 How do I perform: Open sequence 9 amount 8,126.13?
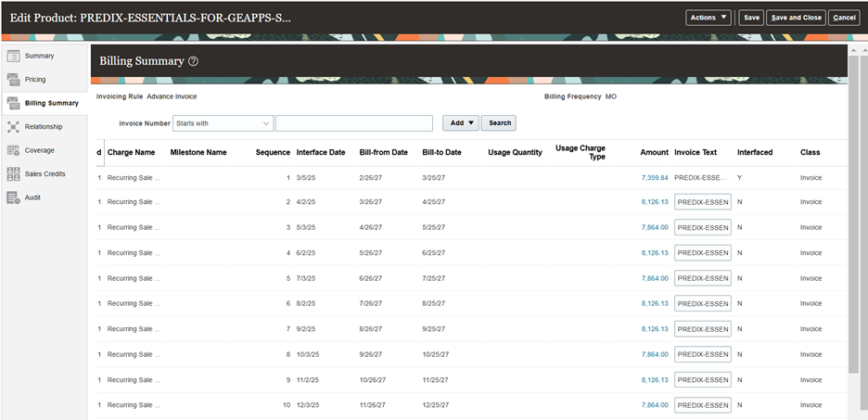click(x=655, y=380)
